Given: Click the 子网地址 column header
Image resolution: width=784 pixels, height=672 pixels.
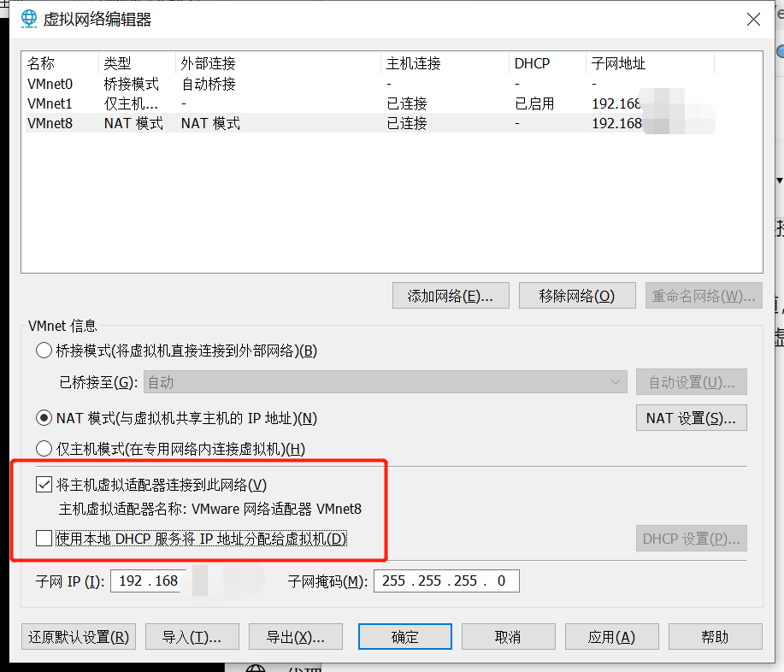Looking at the screenshot, I should 650,63.
